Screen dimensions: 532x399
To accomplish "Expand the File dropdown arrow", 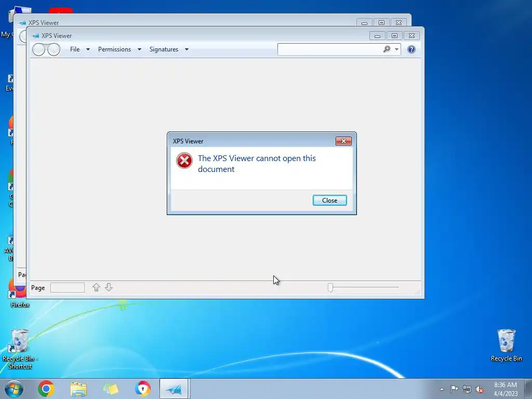I will [x=88, y=49].
